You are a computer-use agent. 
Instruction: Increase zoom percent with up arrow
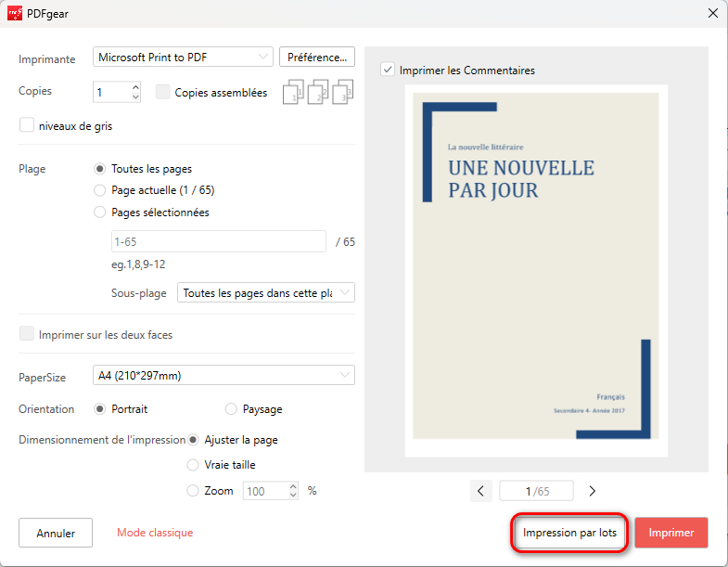click(293, 486)
